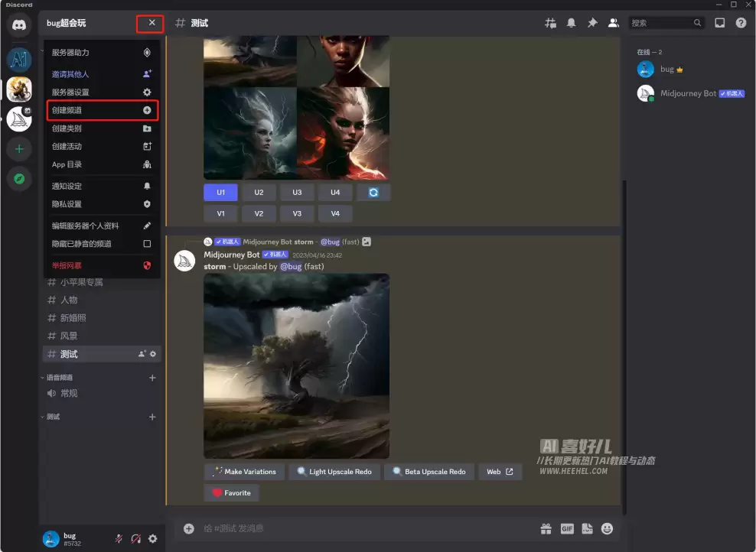Image resolution: width=756 pixels, height=552 pixels.
Task: Toggle microphone mute in user panel
Action: click(x=119, y=538)
